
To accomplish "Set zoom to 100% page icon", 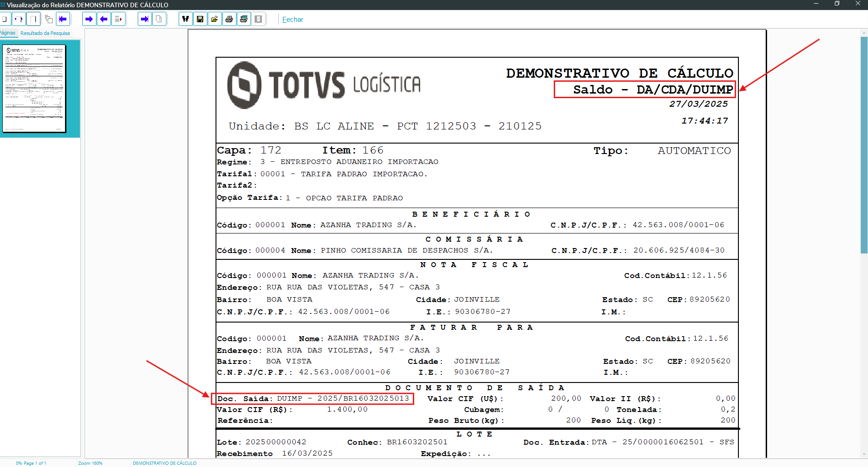I will coord(33,19).
